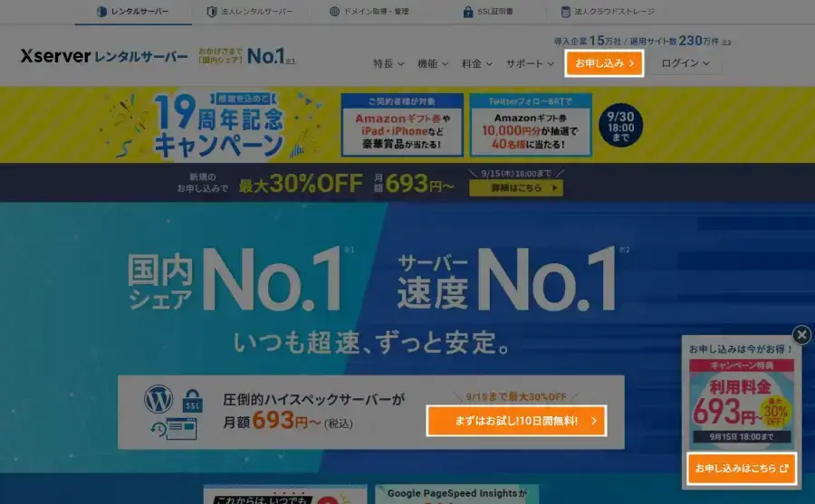
Task: Click the Twitterフォロー&RT campaign box
Action: click(530, 125)
